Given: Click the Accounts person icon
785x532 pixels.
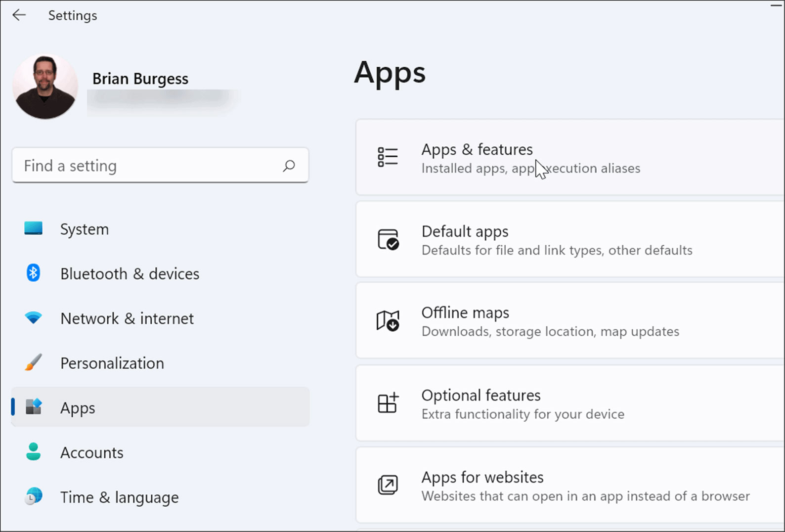Looking at the screenshot, I should (33, 452).
